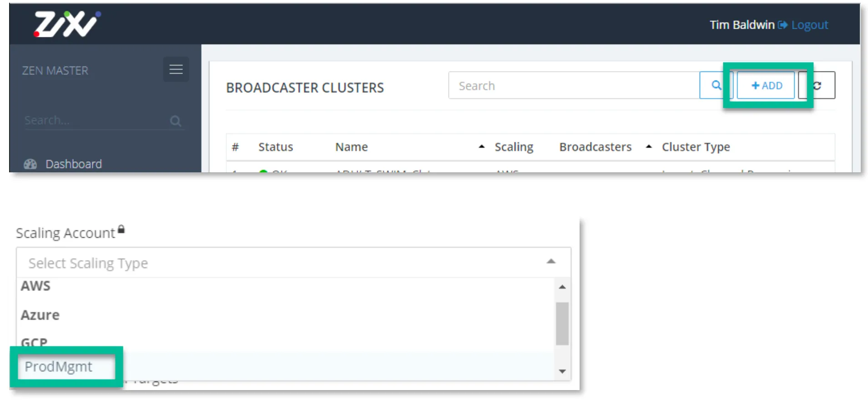Sort the table by Name column
Screen dimensions: 868x401
352,147
